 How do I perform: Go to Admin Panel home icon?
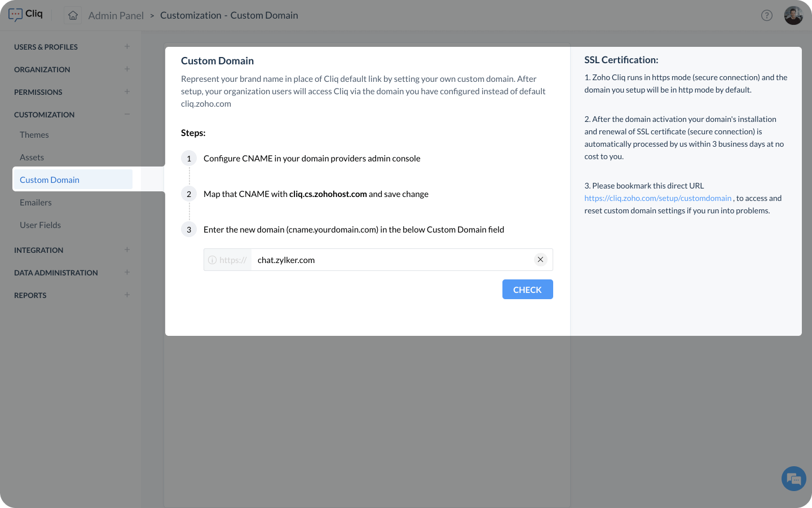[73, 15]
